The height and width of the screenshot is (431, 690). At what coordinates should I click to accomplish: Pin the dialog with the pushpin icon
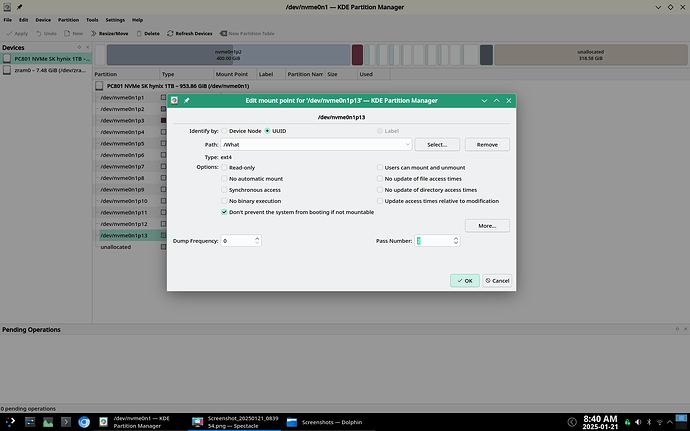[x=187, y=100]
